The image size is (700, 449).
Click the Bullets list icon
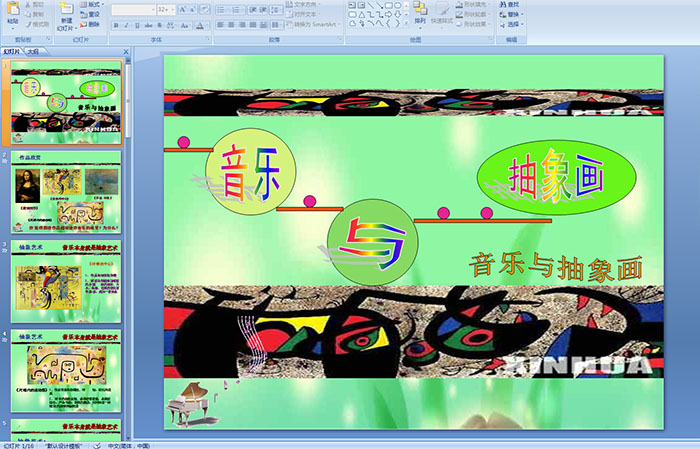221,9
